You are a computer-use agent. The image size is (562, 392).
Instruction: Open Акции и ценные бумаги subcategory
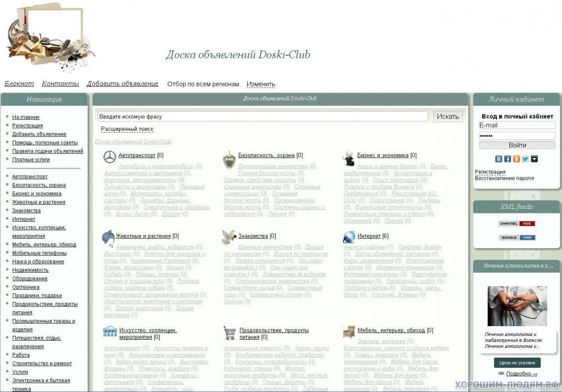click(387, 166)
